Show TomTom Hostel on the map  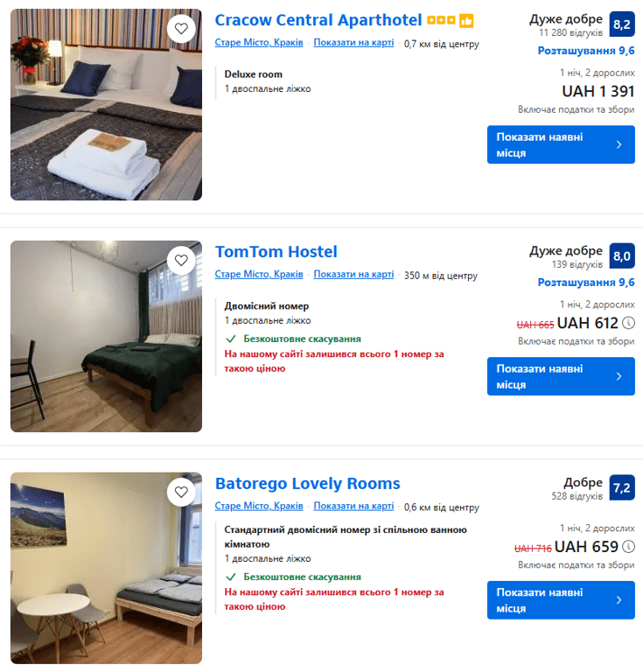pos(353,274)
